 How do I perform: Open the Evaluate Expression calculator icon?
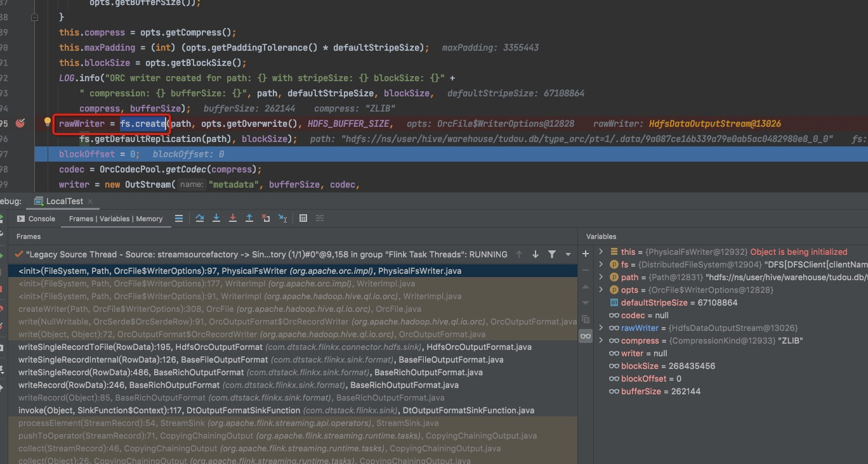[x=303, y=218]
